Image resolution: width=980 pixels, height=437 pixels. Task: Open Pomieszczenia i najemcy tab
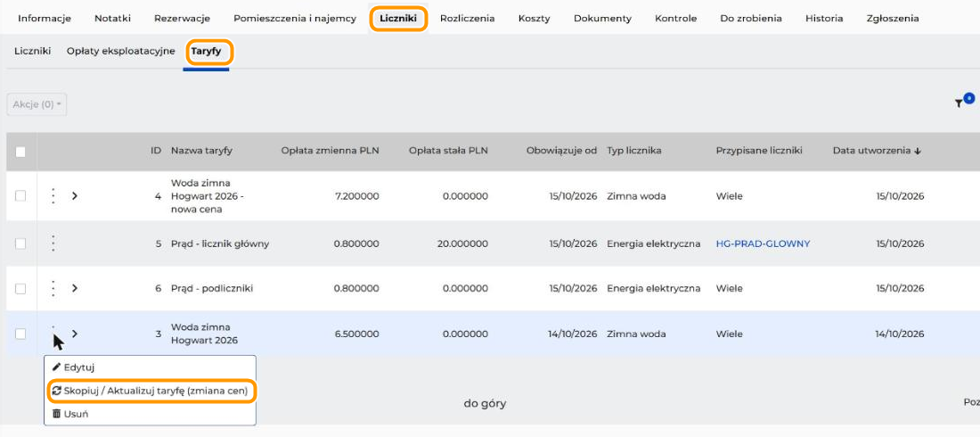click(x=295, y=18)
